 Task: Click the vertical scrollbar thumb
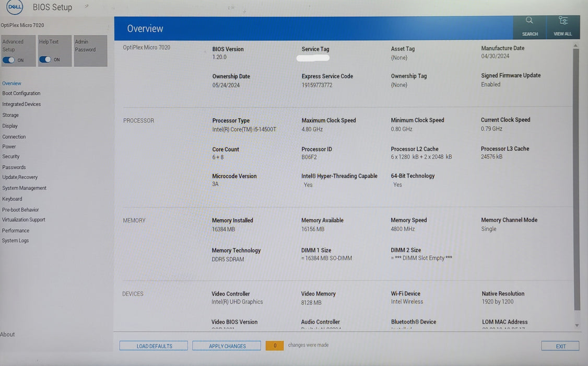(x=577, y=179)
